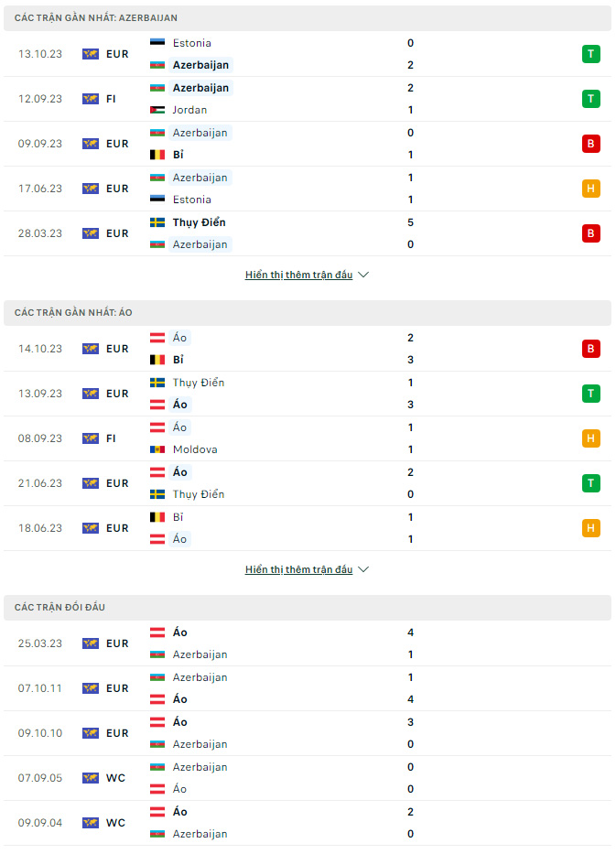The height and width of the screenshot is (854, 616).
Task: Expand more Azerbaijan matches via chevron
Action: (363, 275)
